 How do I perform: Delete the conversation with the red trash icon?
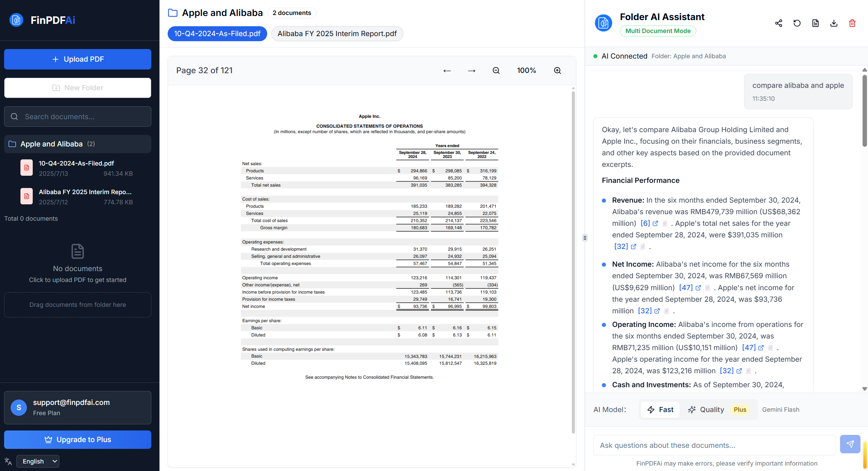pos(852,23)
